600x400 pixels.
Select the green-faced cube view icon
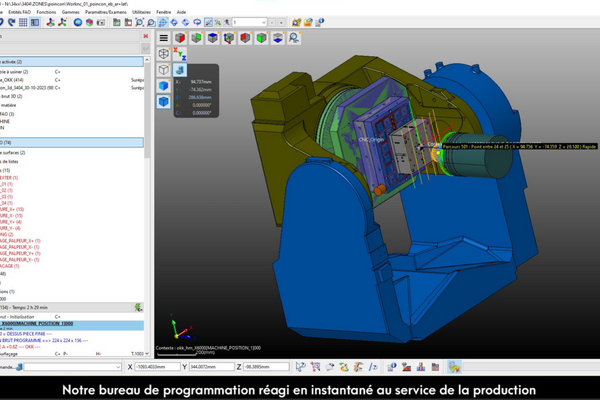pyautogui.click(x=196, y=38)
